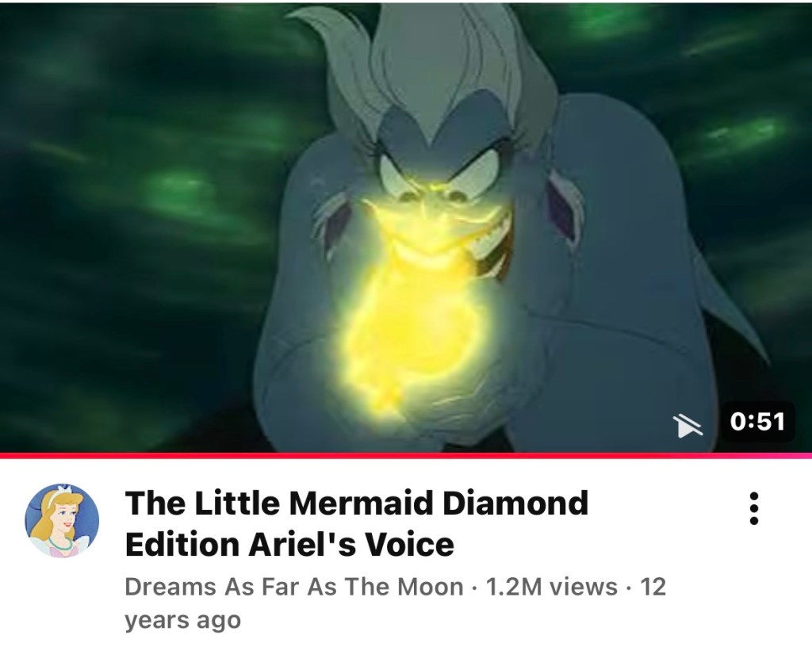Click the "12 years ago" upload date
This screenshot has height=666, width=812.
coord(395,603)
